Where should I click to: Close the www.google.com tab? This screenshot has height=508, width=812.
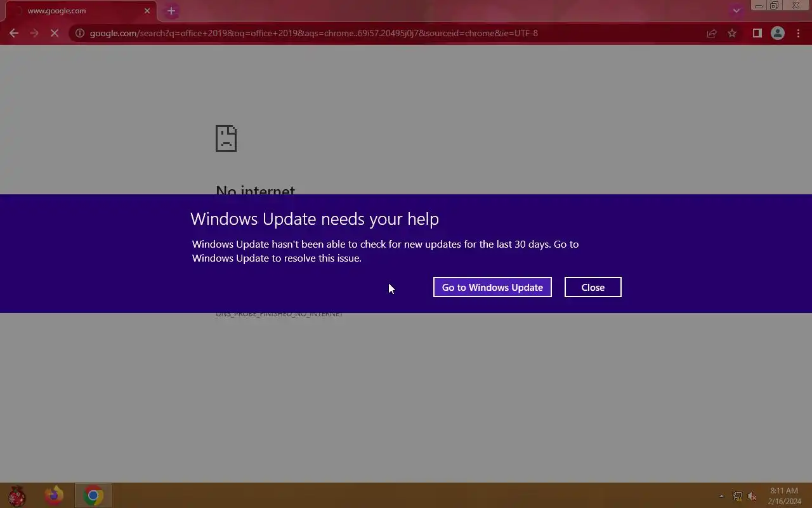point(147,11)
